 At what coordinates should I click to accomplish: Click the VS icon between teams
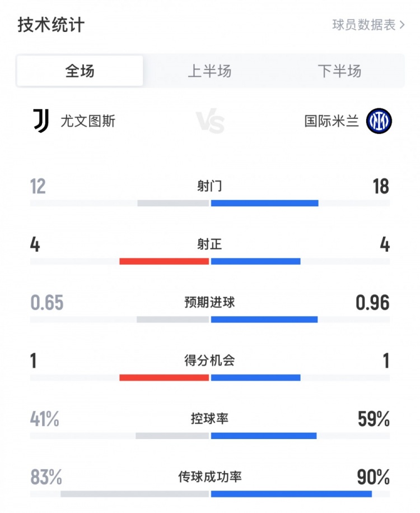click(x=210, y=121)
